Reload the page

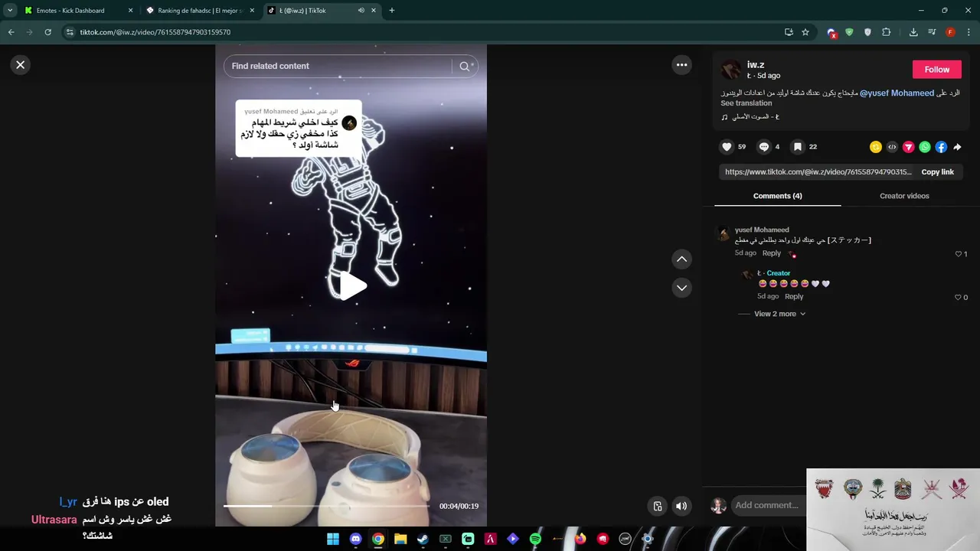click(x=47, y=32)
